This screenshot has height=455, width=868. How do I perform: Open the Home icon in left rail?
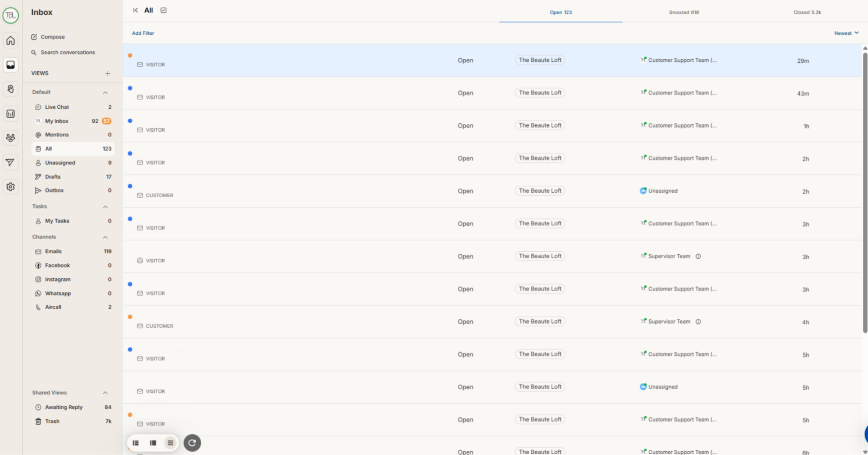pyautogui.click(x=11, y=41)
